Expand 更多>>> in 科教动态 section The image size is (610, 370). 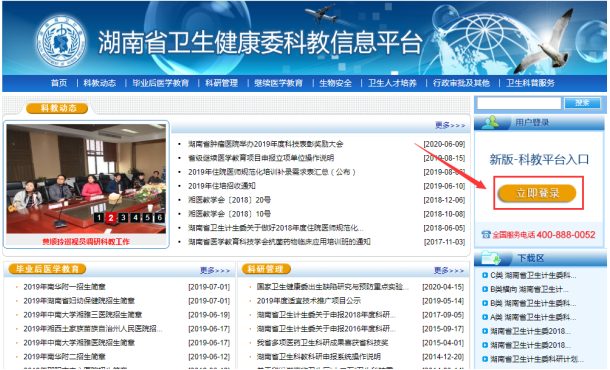point(450,125)
